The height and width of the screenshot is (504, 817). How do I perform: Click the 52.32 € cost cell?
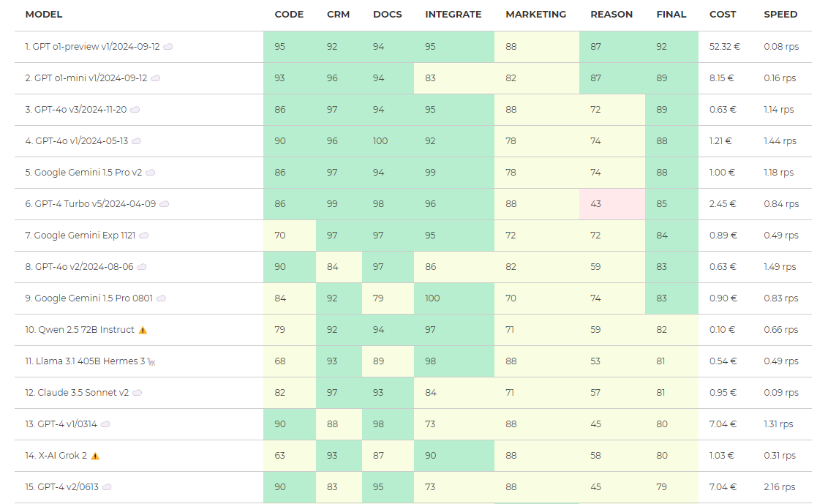[x=724, y=47]
